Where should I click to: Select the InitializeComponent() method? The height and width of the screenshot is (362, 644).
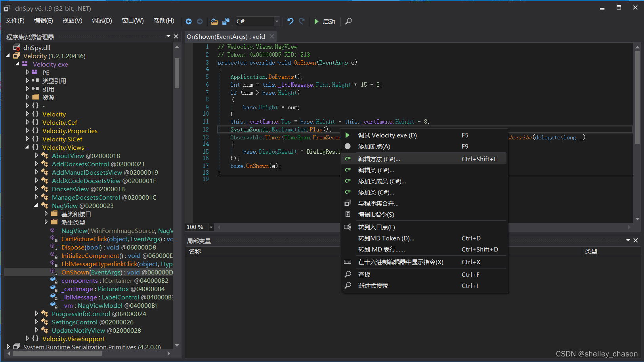(x=117, y=255)
